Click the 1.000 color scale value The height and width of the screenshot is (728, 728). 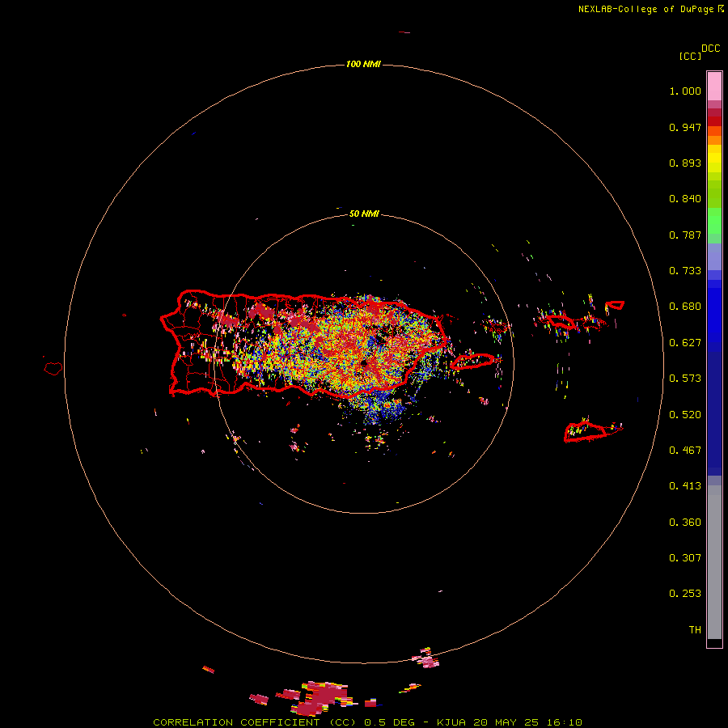pyautogui.click(x=685, y=91)
